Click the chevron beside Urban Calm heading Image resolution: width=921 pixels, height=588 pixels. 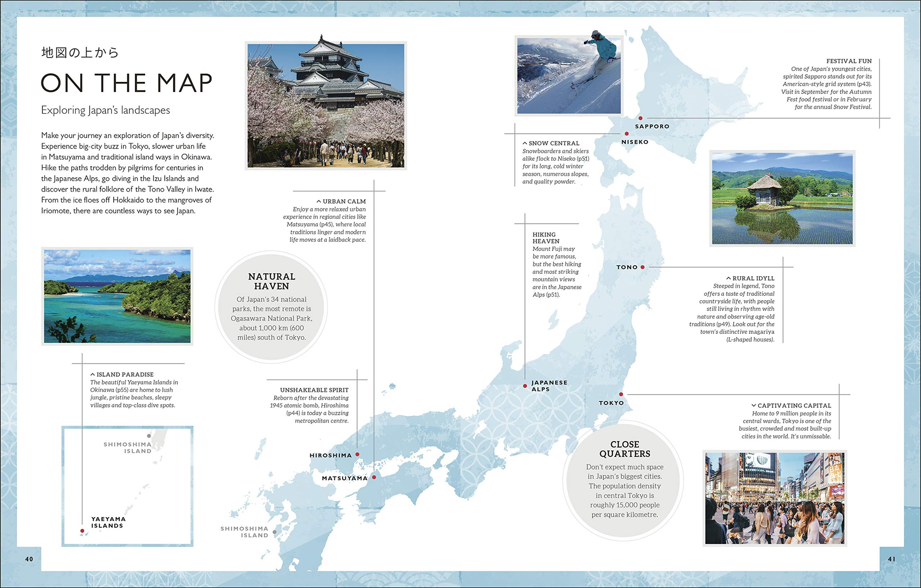click(x=319, y=201)
